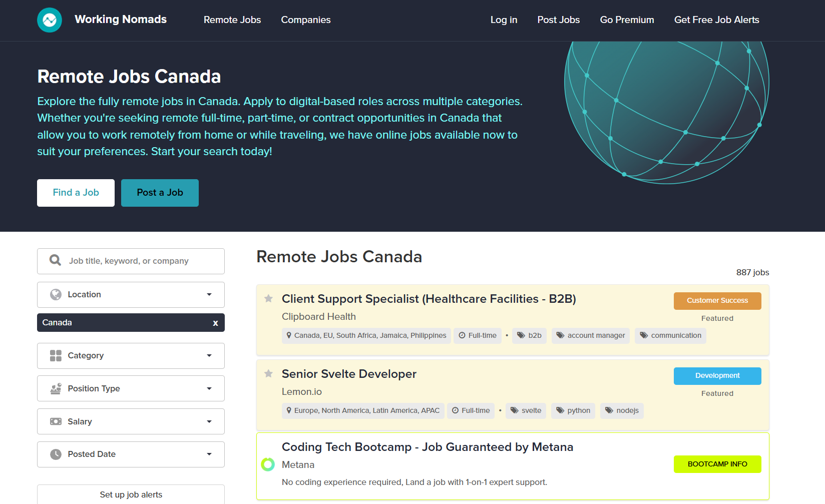Click the b2b tag
The image size is (825, 504).
point(529,335)
